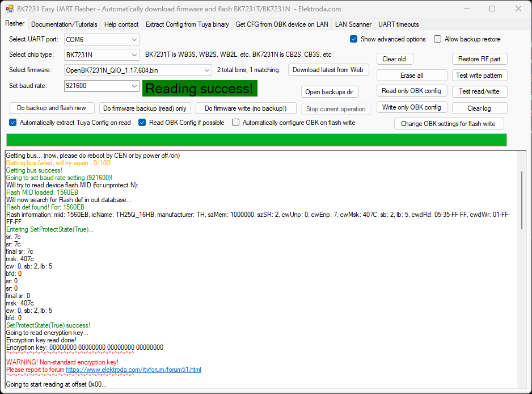The image size is (532, 394).
Task: Click the 'Flash def found! For: 1560EB' line
Action: [45, 207]
